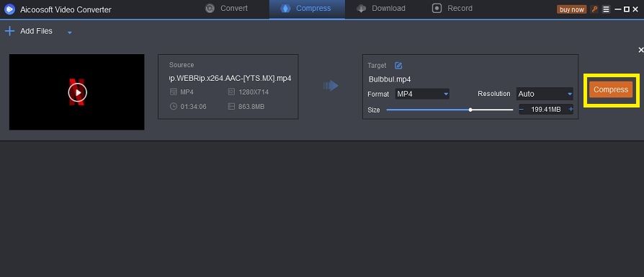Click the Aicoosoft logo icon
Viewport: 644px width, 277px height.
pos(9,9)
